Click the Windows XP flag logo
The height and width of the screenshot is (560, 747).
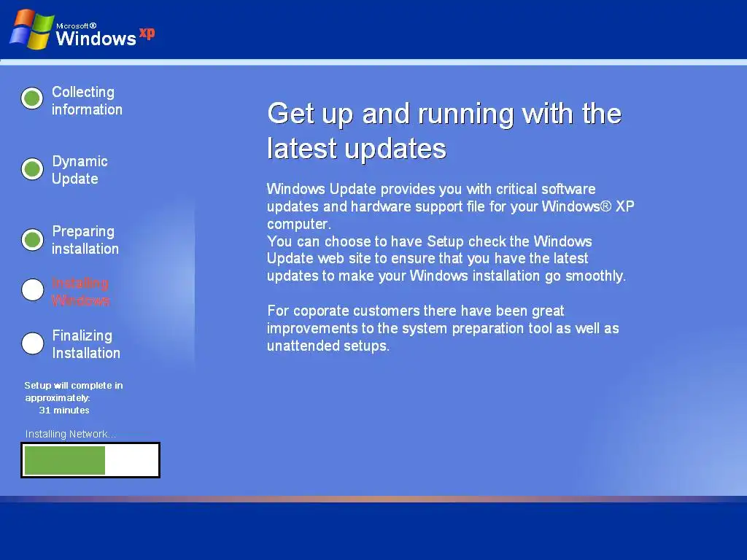click(31, 29)
